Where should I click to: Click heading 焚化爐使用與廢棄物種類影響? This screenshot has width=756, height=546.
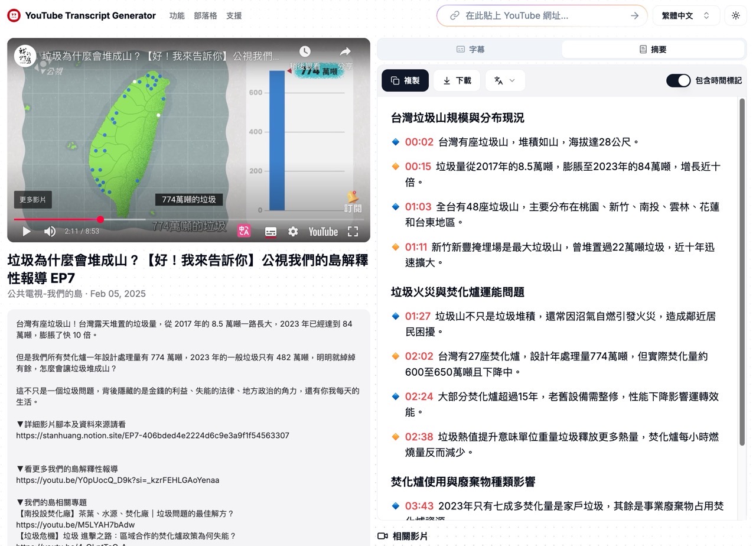[463, 482]
